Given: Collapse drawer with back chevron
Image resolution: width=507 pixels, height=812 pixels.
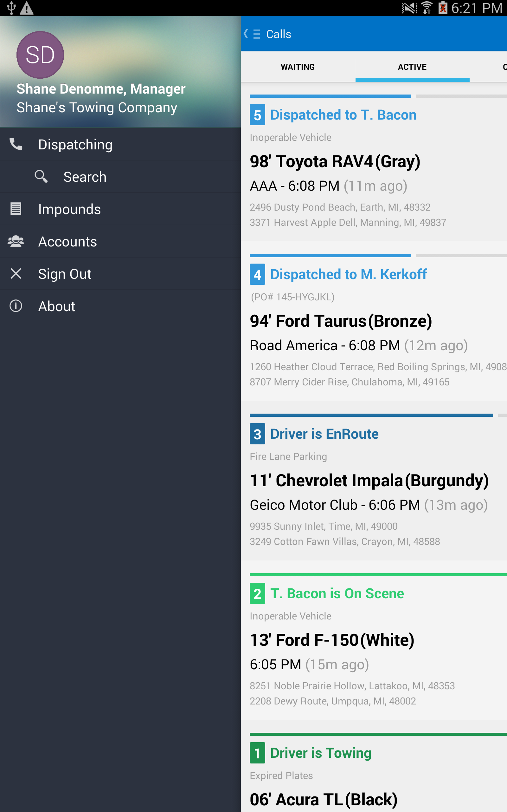Looking at the screenshot, I should click(x=246, y=34).
